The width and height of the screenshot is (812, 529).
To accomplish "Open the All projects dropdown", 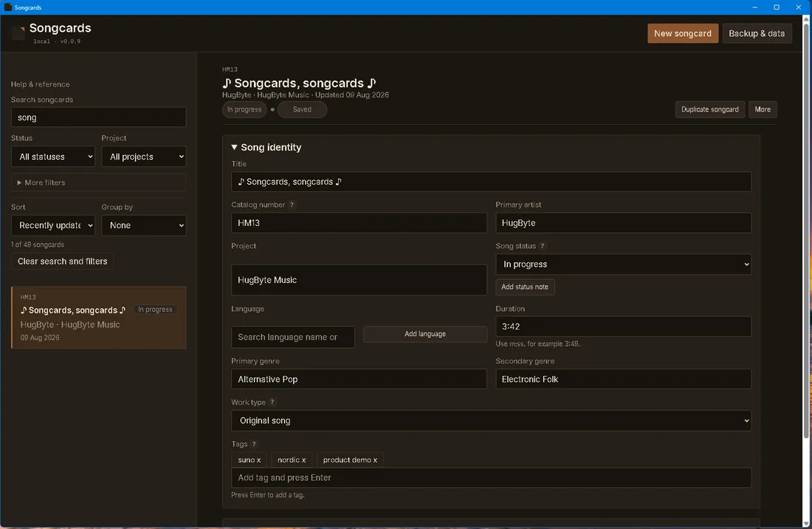I will pyautogui.click(x=144, y=157).
